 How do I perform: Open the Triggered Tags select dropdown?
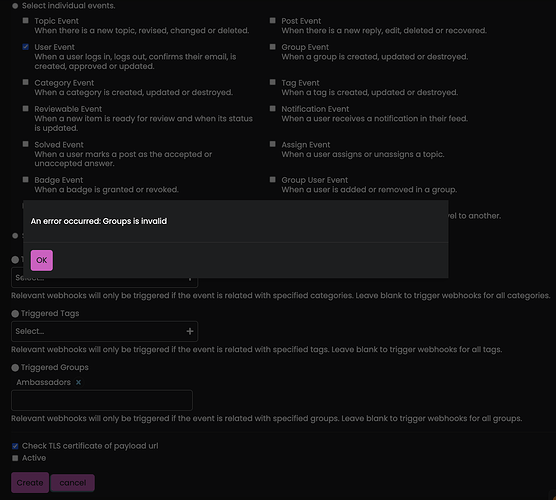pyautogui.click(x=105, y=331)
